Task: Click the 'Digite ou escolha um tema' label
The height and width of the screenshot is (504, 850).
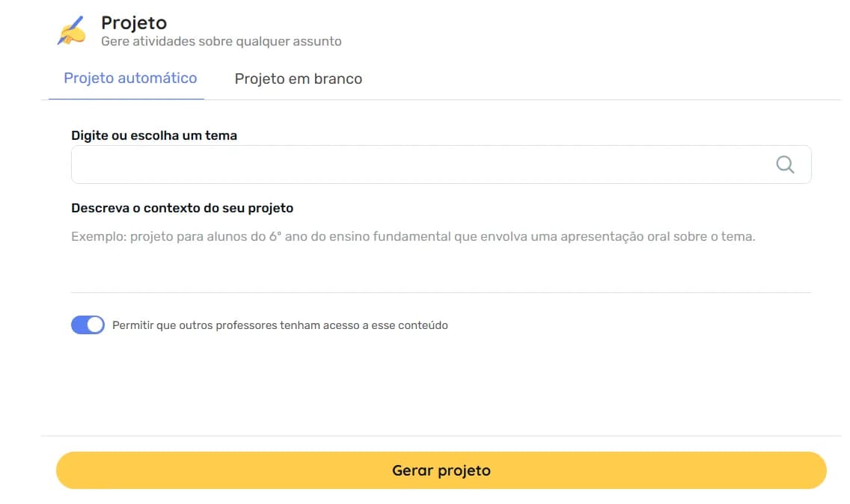Action: 154,136
